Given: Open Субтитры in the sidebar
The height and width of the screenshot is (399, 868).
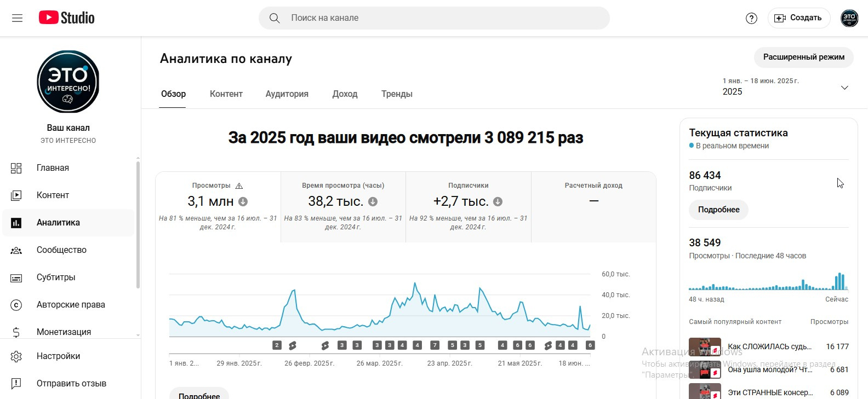Looking at the screenshot, I should point(68,277).
